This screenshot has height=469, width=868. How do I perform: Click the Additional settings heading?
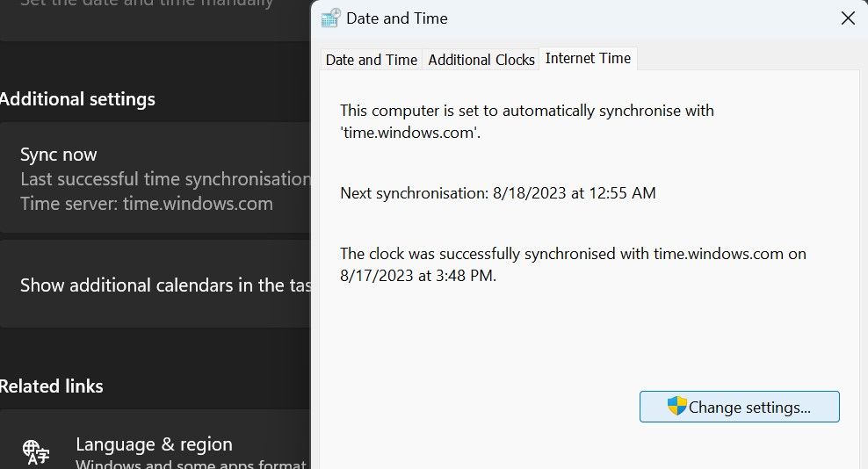pos(77,99)
